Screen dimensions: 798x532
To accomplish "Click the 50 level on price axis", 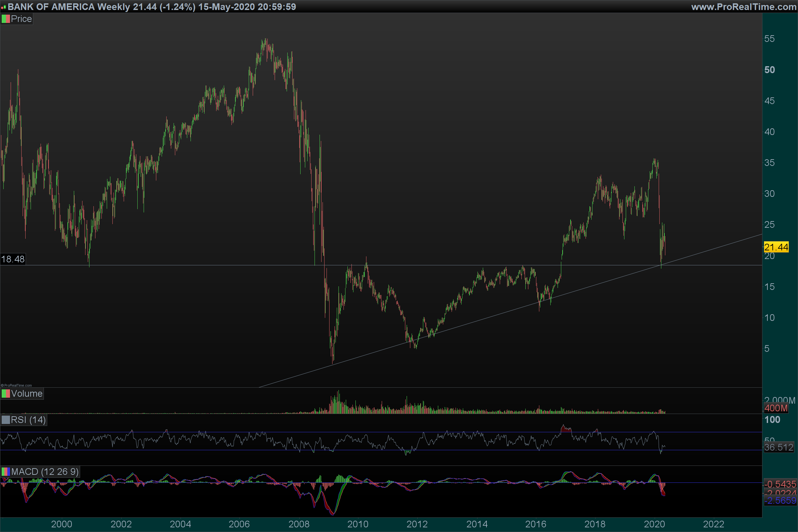I will (769, 70).
